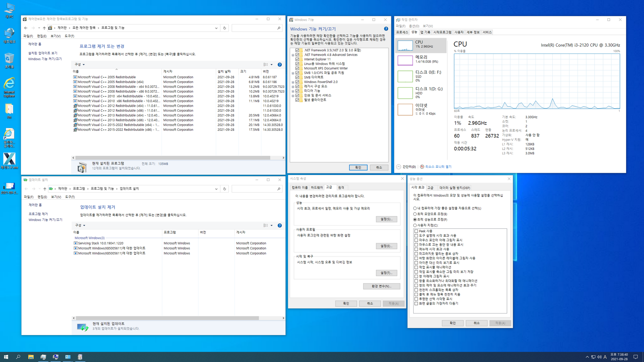Click help icon in Windows 기능 dialog

[x=386, y=29]
